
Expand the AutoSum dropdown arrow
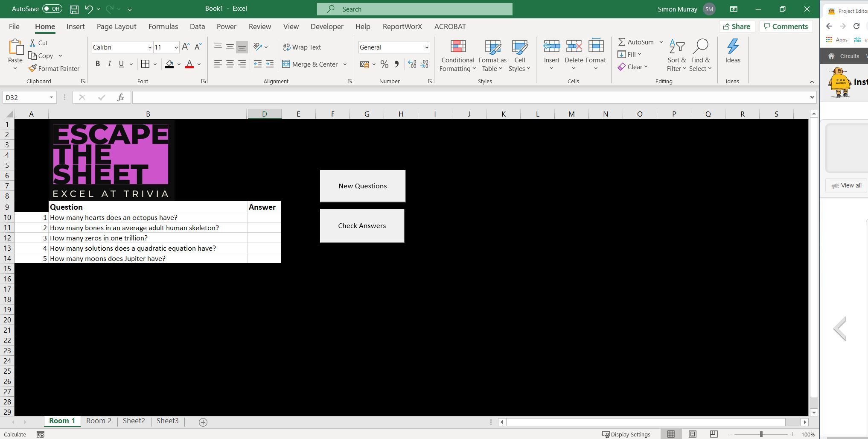pos(661,42)
